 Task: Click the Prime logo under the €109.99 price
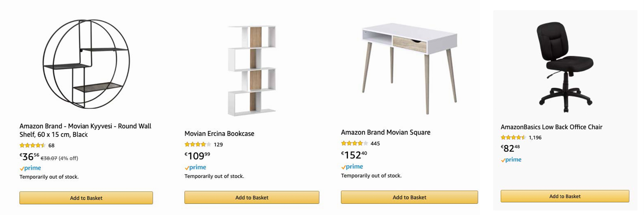(x=195, y=167)
